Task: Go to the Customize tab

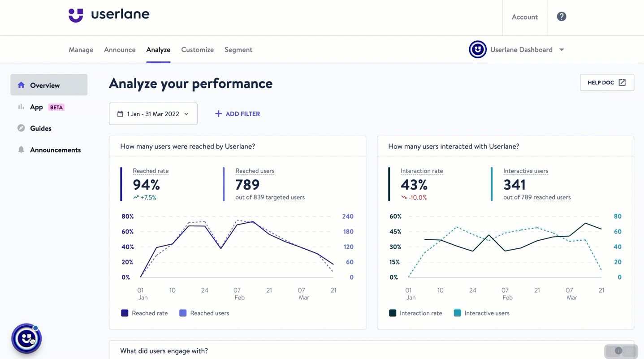Action: pyautogui.click(x=198, y=50)
